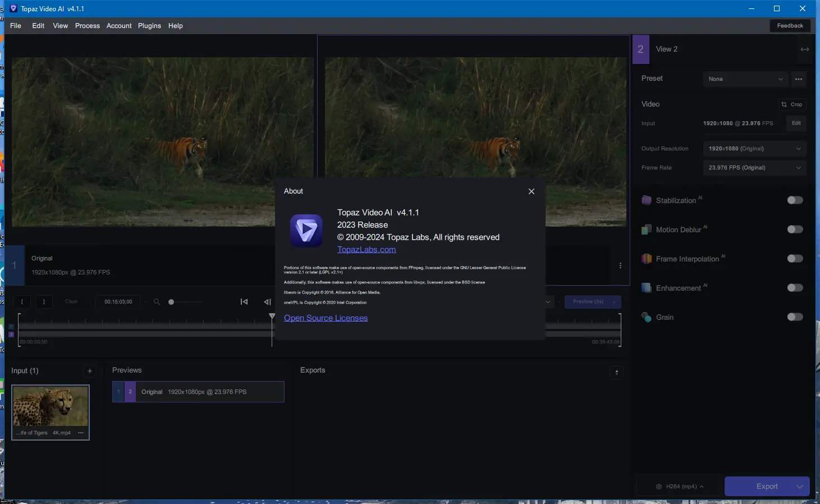This screenshot has width=820, height=504.
Task: Click the timeline zoom slider handle
Action: [x=171, y=302]
